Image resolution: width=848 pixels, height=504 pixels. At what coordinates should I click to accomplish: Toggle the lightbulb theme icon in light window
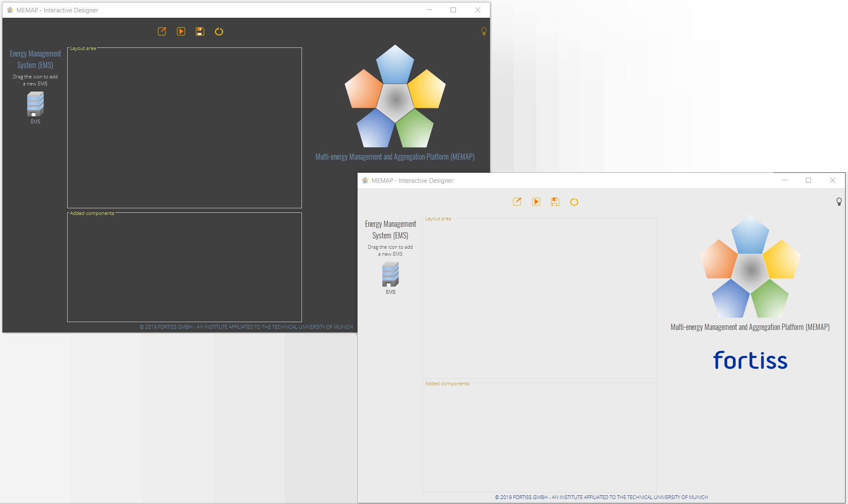pyautogui.click(x=839, y=202)
